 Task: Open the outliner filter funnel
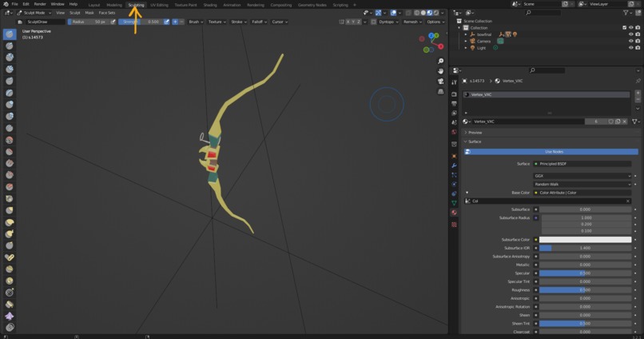click(x=626, y=13)
